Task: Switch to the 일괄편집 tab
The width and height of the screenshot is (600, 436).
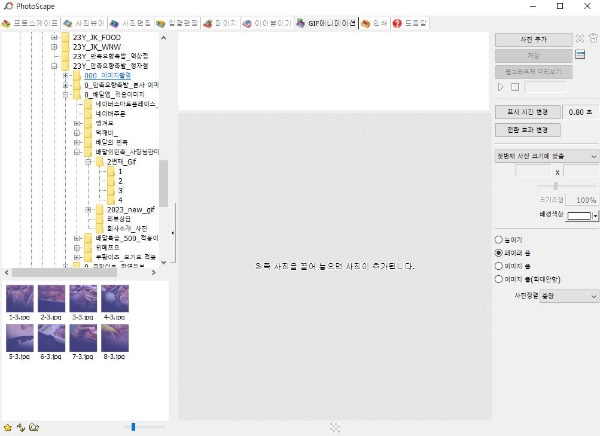Action: pos(178,23)
